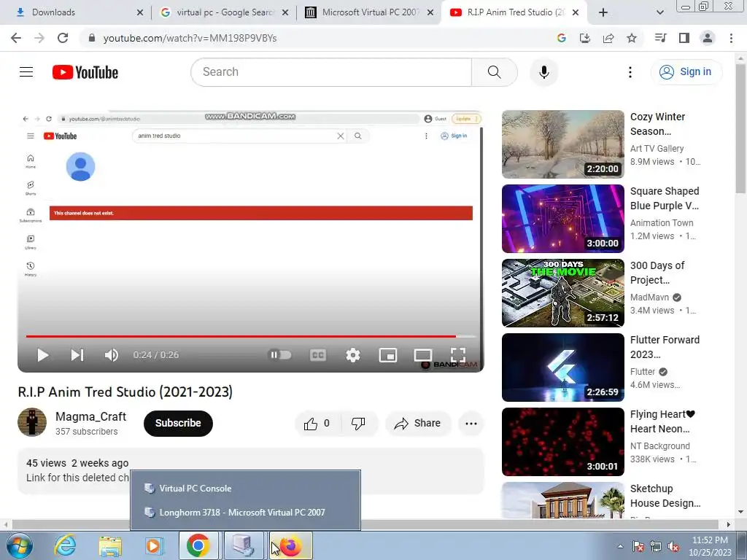Open MadMavn channel name

tap(649, 297)
